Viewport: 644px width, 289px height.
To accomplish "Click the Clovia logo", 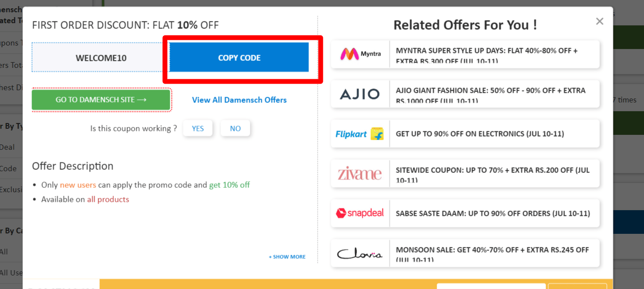I will (x=360, y=254).
